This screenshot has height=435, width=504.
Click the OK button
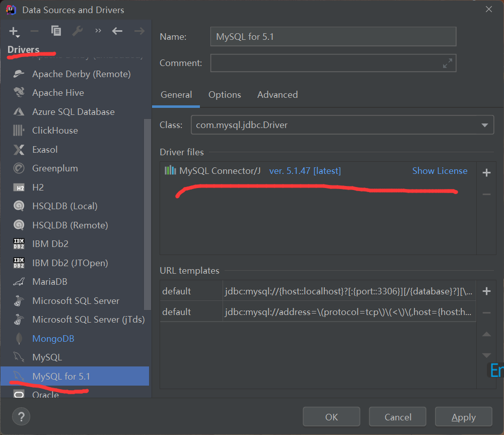tap(331, 417)
